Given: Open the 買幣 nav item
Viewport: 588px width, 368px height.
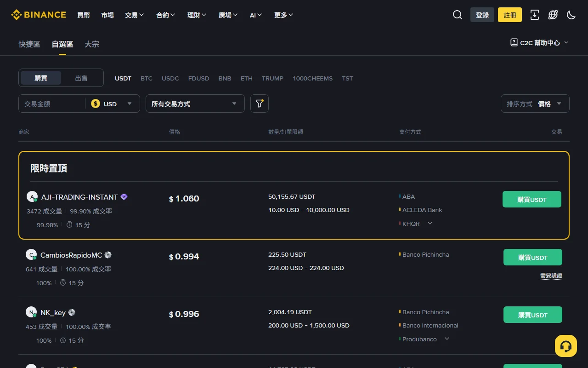Looking at the screenshot, I should pyautogui.click(x=84, y=15).
